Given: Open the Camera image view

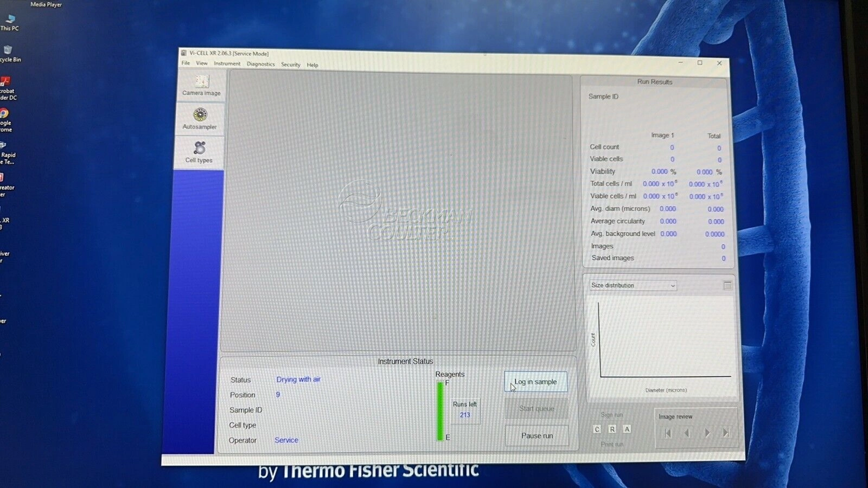Looking at the screenshot, I should point(201,85).
